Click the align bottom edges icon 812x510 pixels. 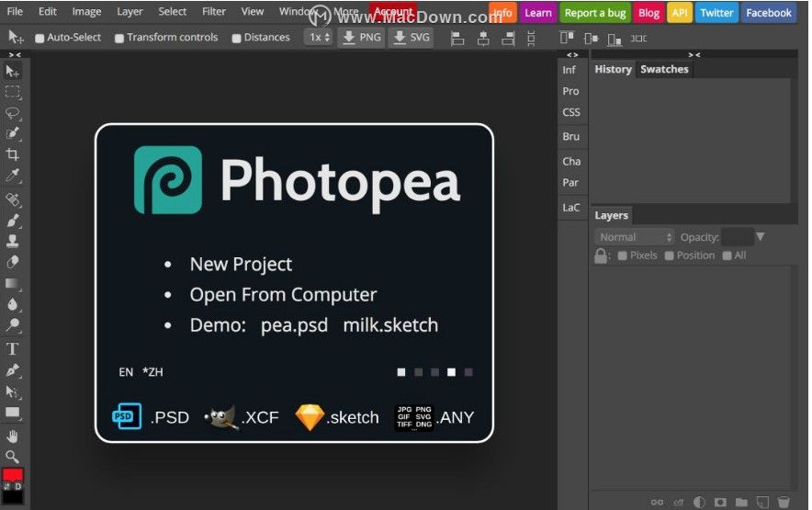[x=615, y=39]
